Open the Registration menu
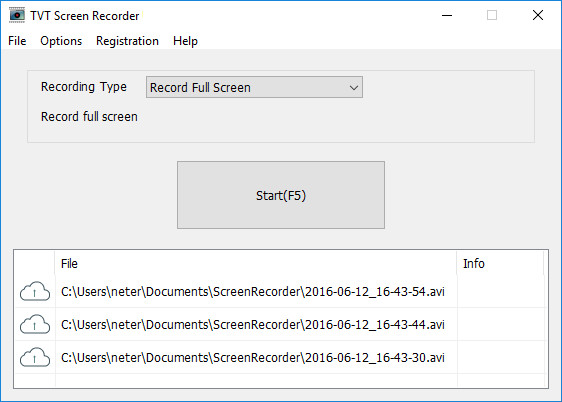Image resolution: width=562 pixels, height=402 pixels. (x=127, y=41)
